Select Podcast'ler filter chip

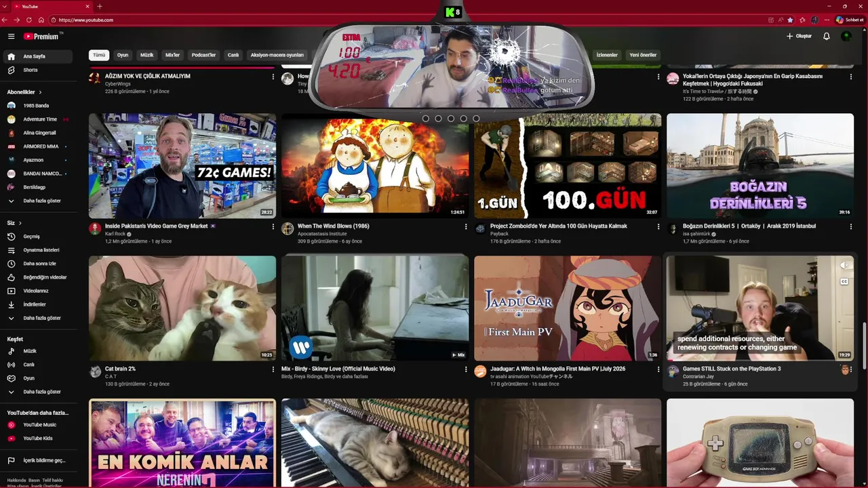(203, 55)
